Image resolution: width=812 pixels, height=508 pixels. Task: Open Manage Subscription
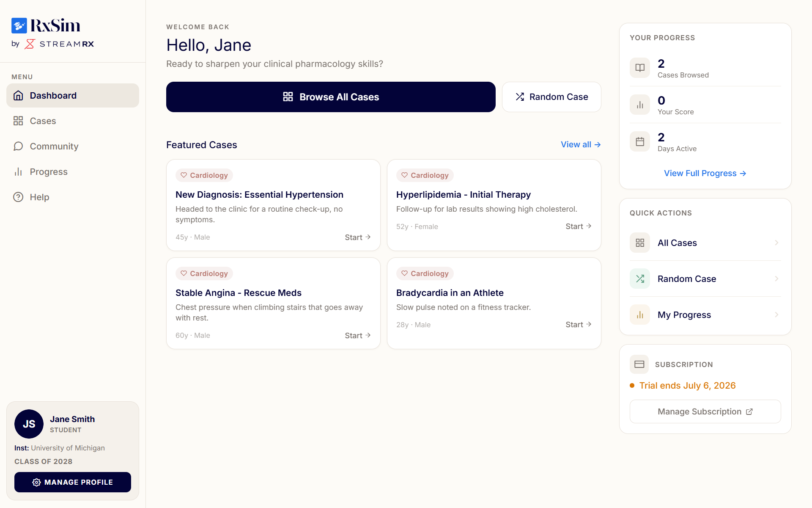(x=705, y=411)
